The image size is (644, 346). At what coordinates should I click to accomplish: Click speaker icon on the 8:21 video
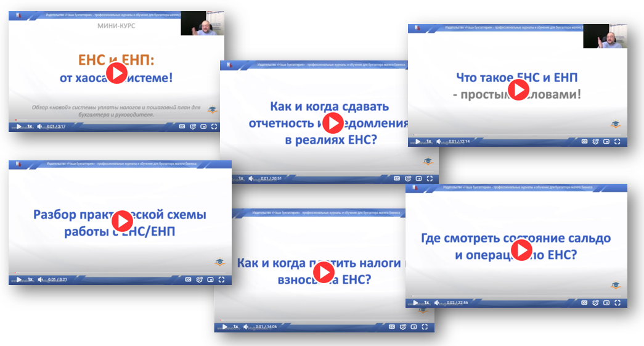40,279
